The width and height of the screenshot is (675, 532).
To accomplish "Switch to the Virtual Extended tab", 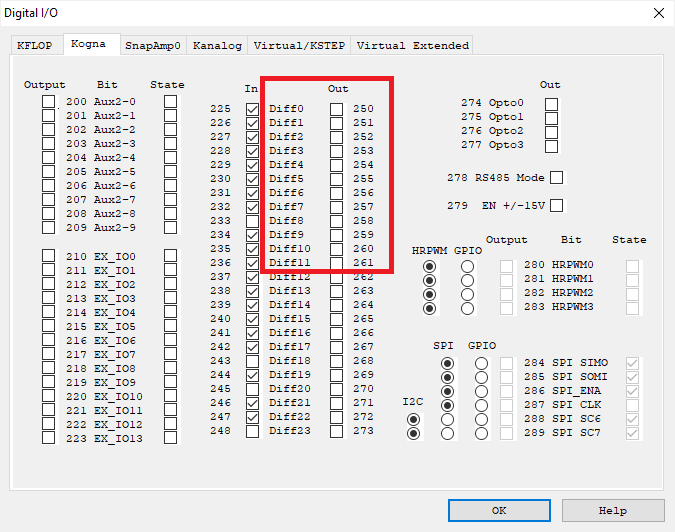I will [x=412, y=45].
